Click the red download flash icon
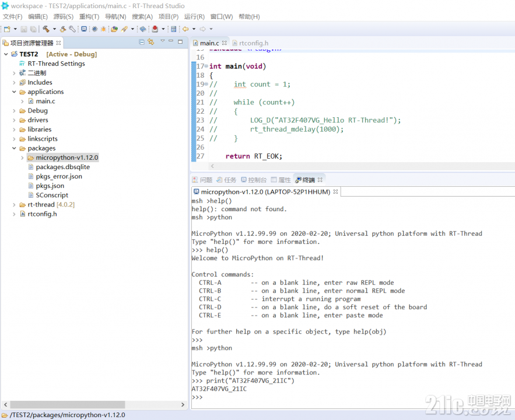 click(x=155, y=29)
